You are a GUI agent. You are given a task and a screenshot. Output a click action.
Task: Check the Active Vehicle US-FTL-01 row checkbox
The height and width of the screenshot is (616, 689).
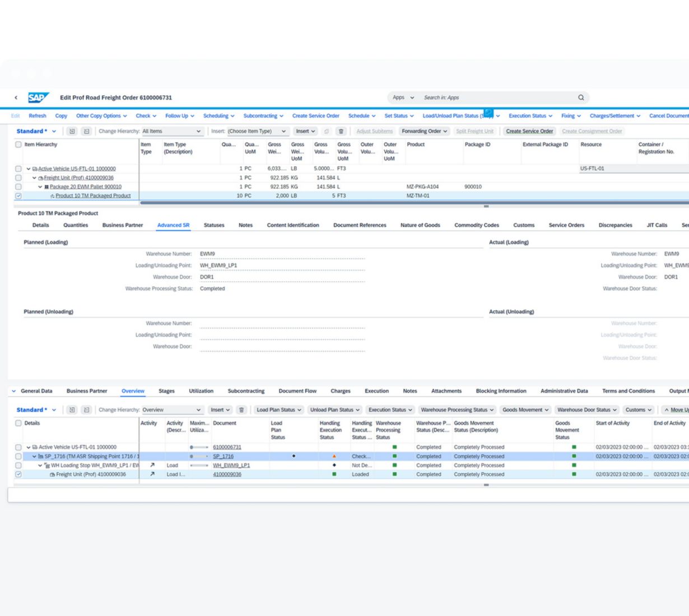click(18, 169)
